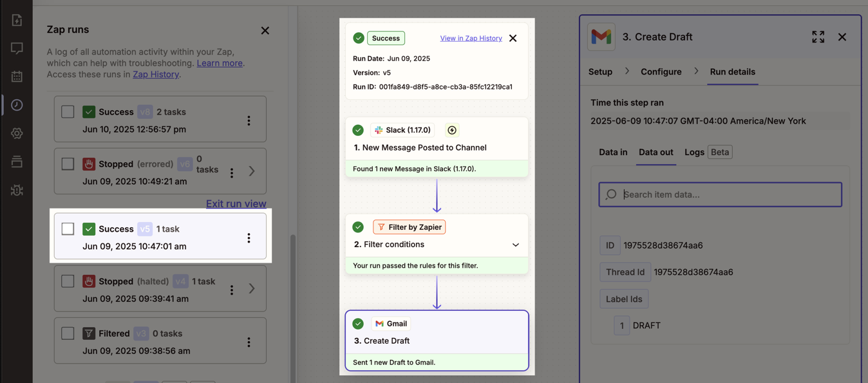Click red stop icon of halted run
Viewport: 868px width, 383px height.
coord(89,281)
